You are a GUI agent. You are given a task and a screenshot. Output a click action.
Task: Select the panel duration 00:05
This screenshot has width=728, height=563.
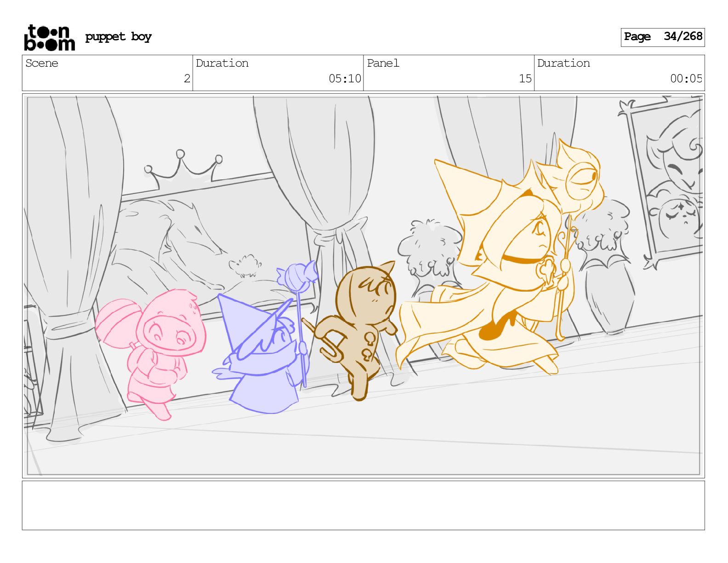tap(686, 79)
